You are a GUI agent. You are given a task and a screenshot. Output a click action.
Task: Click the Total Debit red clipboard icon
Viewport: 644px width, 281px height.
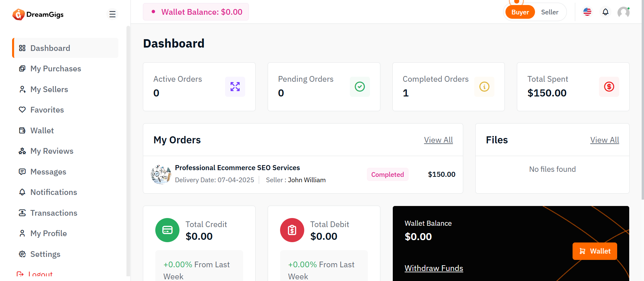[x=292, y=230]
